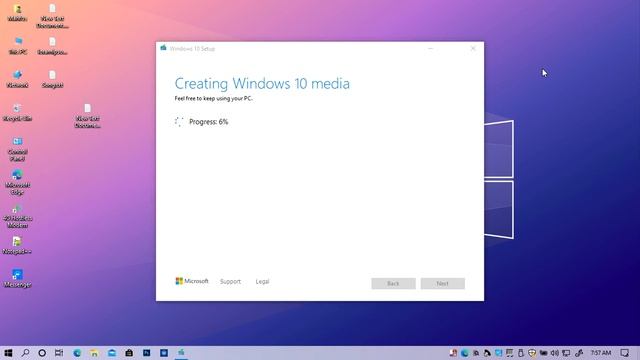
Task: Click the USB safely remove tray icon
Action: (521, 353)
